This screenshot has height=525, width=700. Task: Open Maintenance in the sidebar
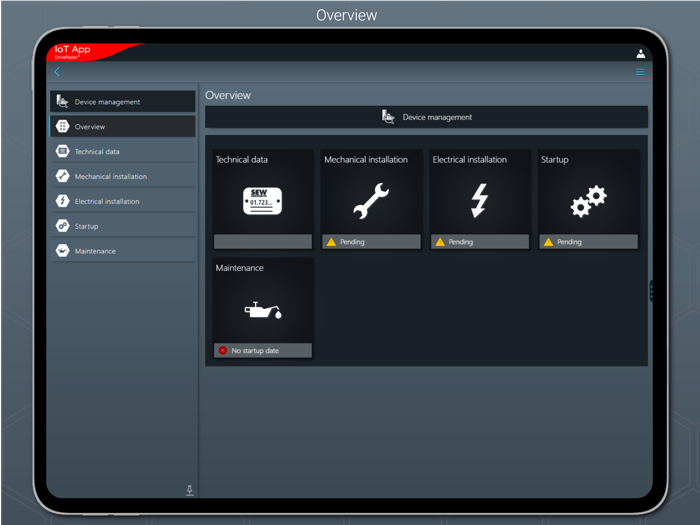click(123, 251)
